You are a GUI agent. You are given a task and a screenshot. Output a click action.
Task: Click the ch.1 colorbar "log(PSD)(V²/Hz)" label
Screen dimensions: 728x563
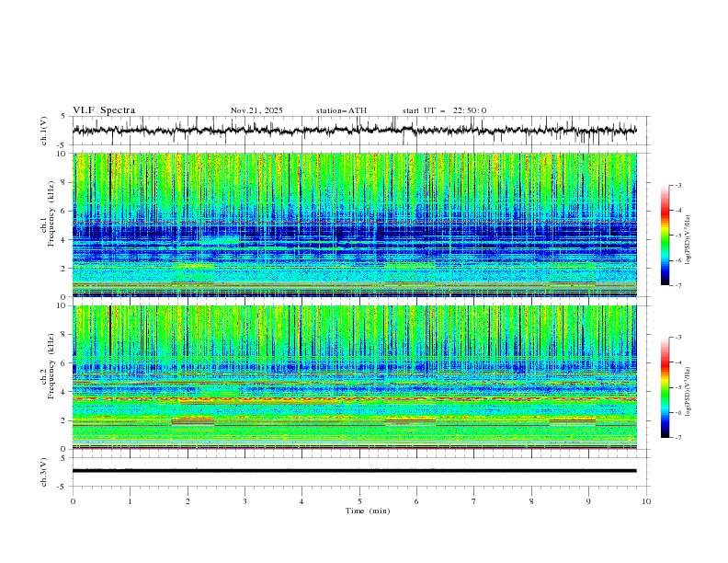coord(688,240)
